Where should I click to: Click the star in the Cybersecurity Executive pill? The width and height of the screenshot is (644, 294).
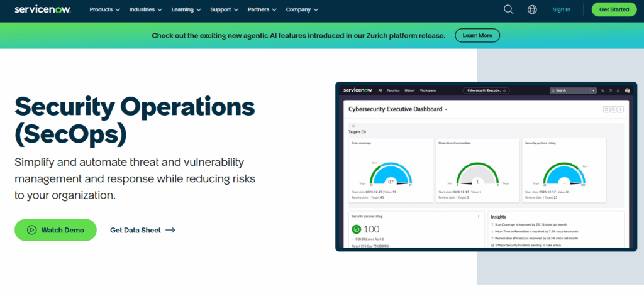click(505, 90)
